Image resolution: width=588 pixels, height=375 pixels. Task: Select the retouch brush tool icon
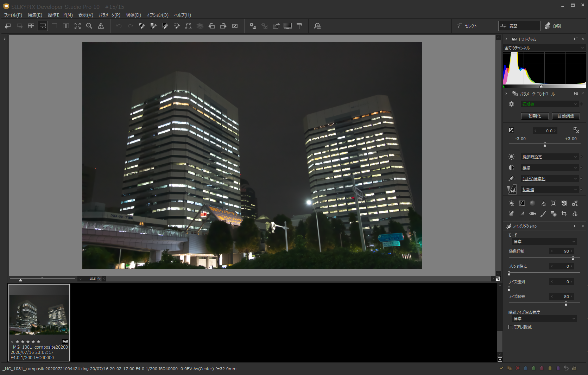pyautogui.click(x=543, y=214)
